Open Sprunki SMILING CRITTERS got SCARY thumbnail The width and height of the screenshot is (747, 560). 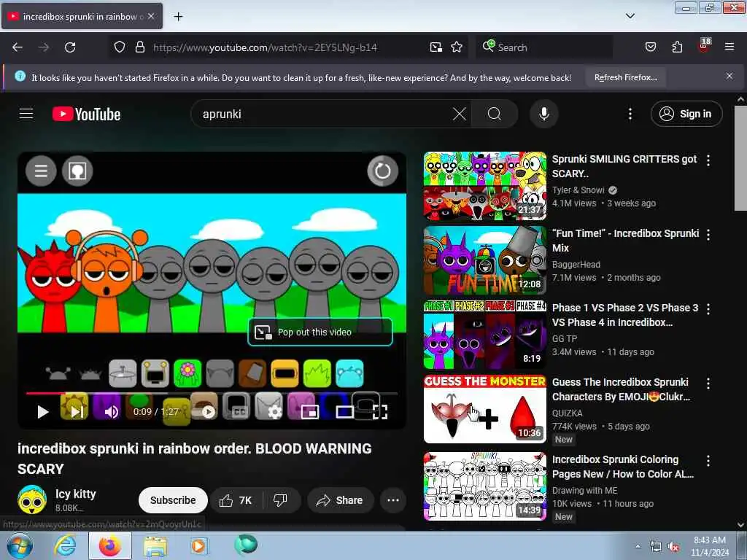[485, 186]
